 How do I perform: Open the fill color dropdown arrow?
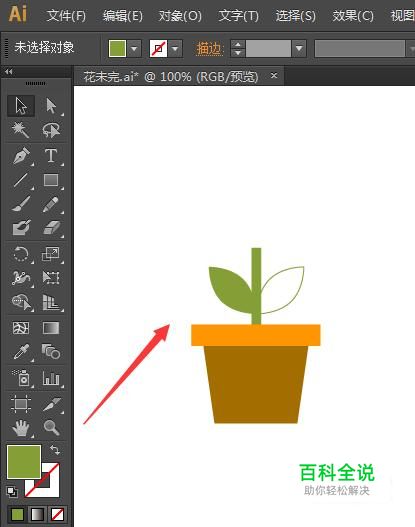(134, 49)
